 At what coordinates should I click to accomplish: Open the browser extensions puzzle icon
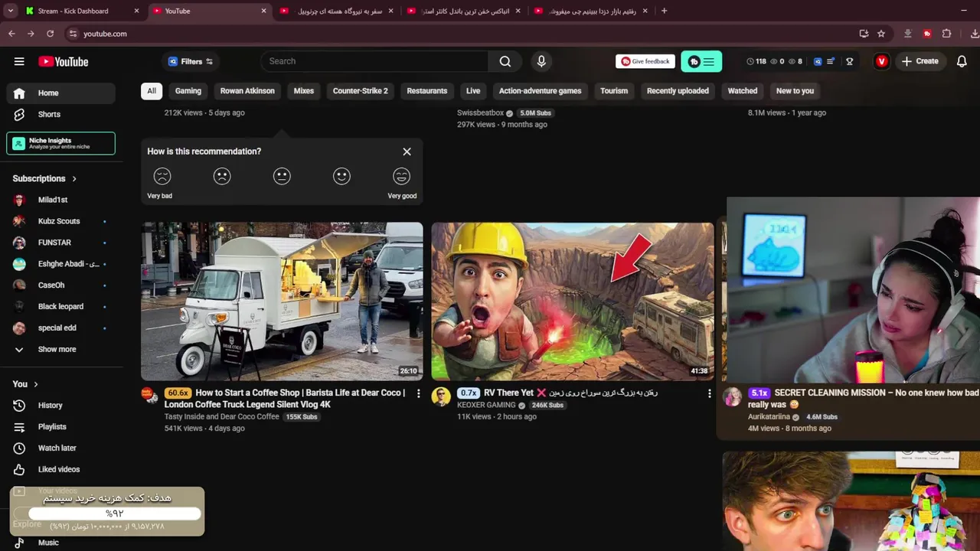[946, 34]
